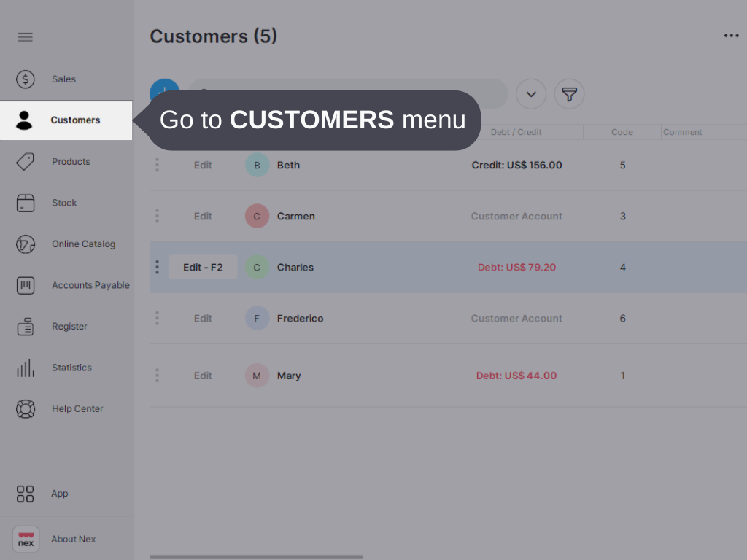Open Products via the tag icon
747x560 pixels.
pos(25,161)
